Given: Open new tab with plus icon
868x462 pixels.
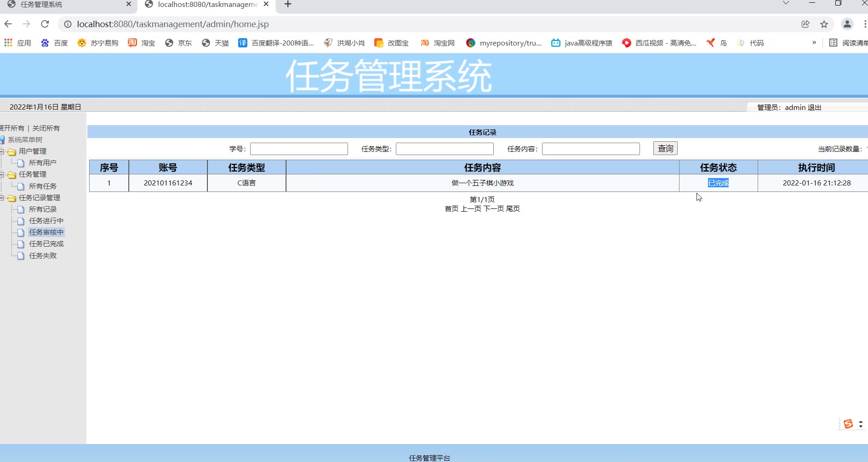Looking at the screenshot, I should 288,4.
